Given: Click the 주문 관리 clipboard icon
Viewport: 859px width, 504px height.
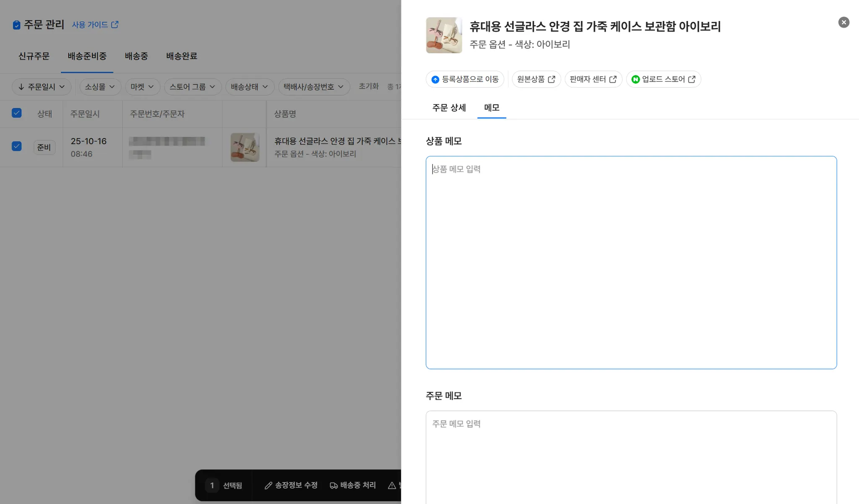Looking at the screenshot, I should pos(16,25).
